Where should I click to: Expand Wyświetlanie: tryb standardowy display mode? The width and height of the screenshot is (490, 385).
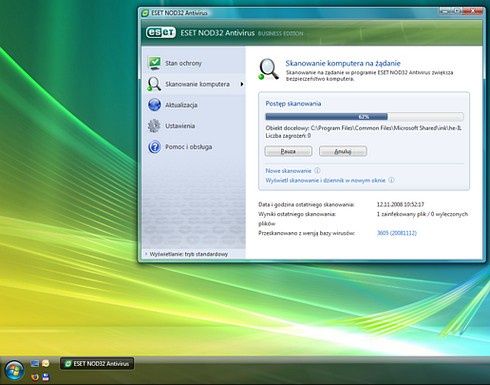tap(188, 254)
